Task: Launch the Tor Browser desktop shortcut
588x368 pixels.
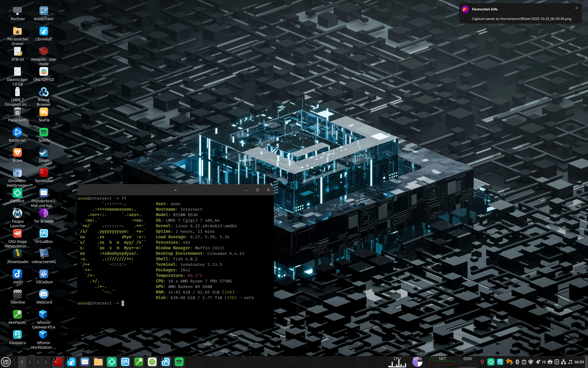Action: point(44,213)
